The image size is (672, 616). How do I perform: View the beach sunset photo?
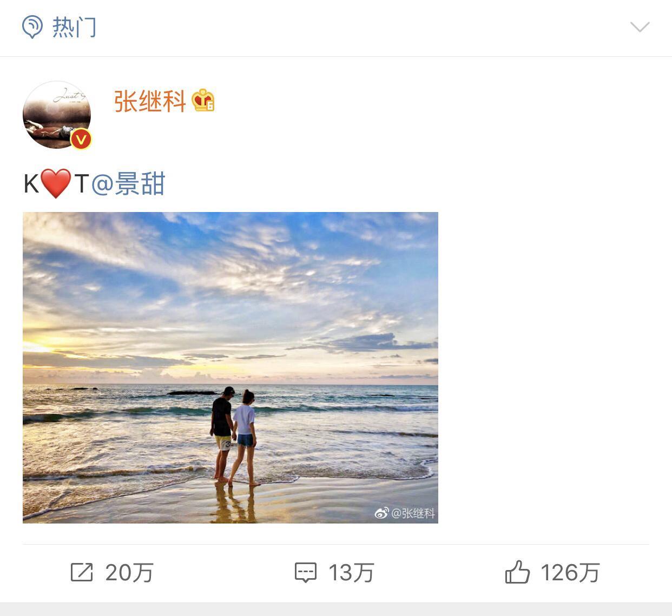[230, 368]
